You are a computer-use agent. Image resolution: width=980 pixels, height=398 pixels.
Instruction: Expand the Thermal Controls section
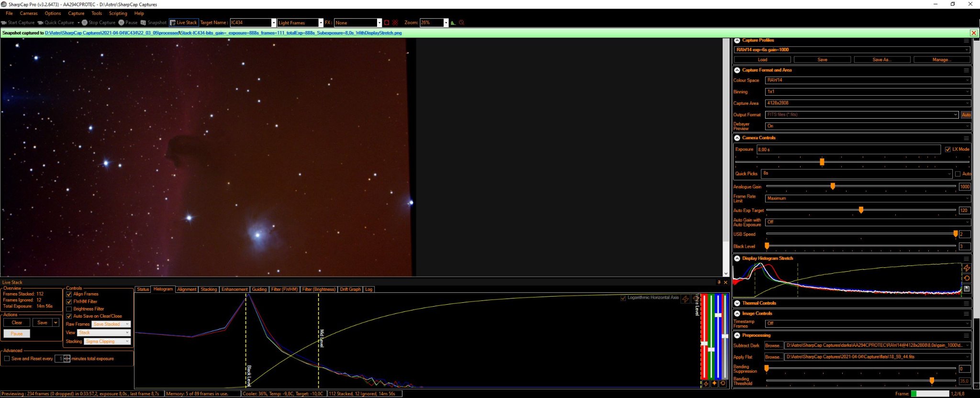point(737,303)
